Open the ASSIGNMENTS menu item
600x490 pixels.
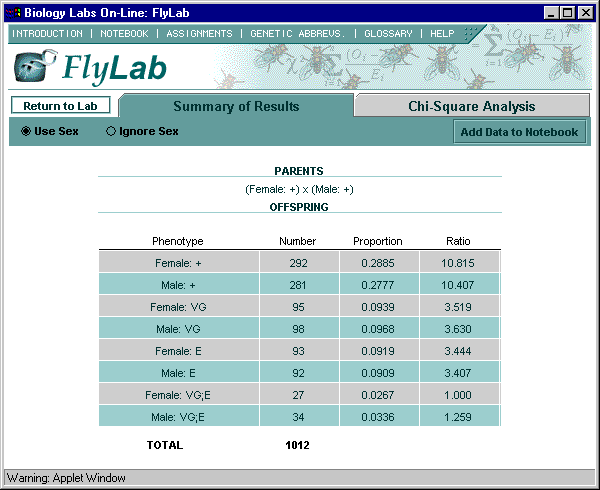[x=199, y=34]
